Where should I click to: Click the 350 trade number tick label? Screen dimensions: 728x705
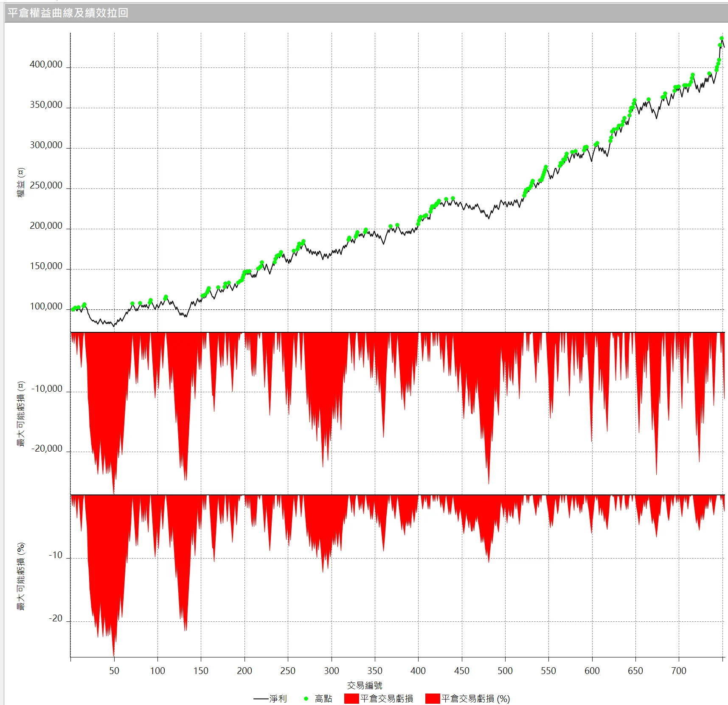[375, 671]
